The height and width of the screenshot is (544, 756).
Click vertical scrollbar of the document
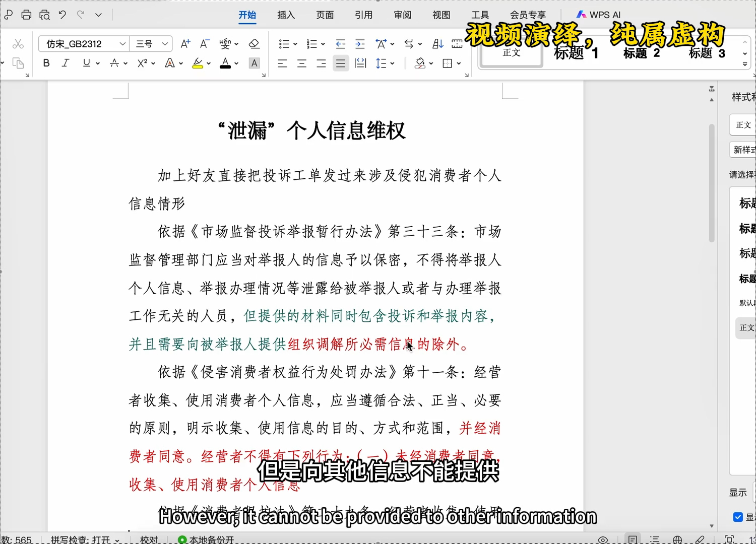click(x=712, y=183)
